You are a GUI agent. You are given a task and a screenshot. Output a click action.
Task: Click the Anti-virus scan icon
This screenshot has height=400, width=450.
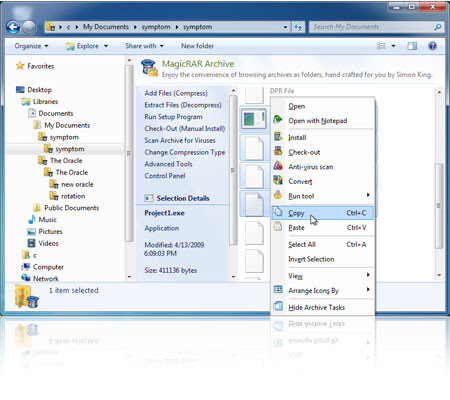click(278, 166)
